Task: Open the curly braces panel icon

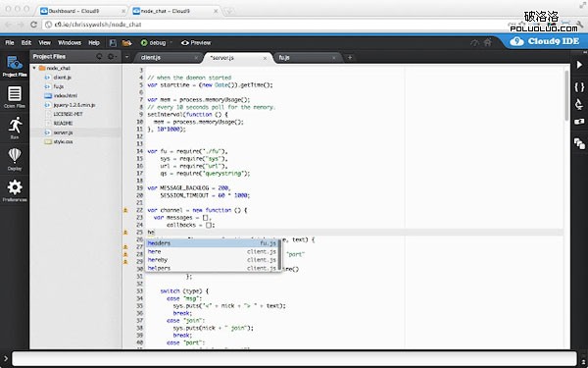Action: [579, 87]
